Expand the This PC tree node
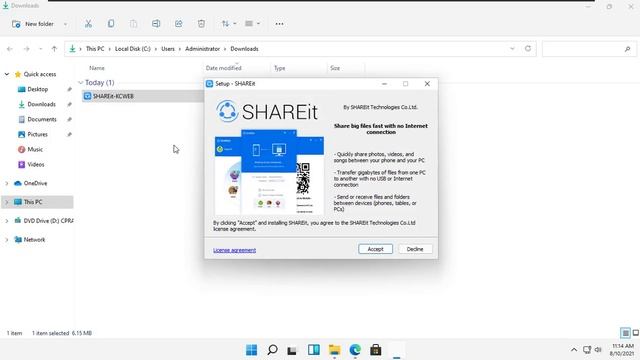640x360 pixels. tap(7, 202)
